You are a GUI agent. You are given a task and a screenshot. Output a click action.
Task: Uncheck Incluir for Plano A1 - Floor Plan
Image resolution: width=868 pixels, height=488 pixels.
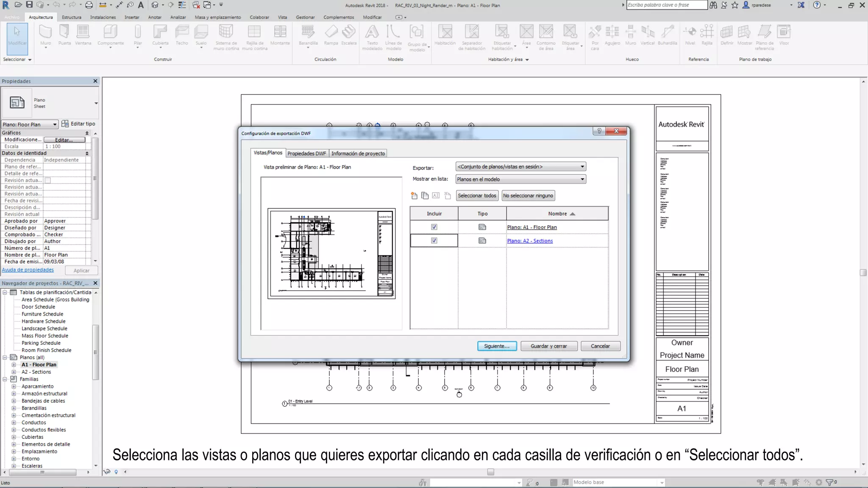434,227
